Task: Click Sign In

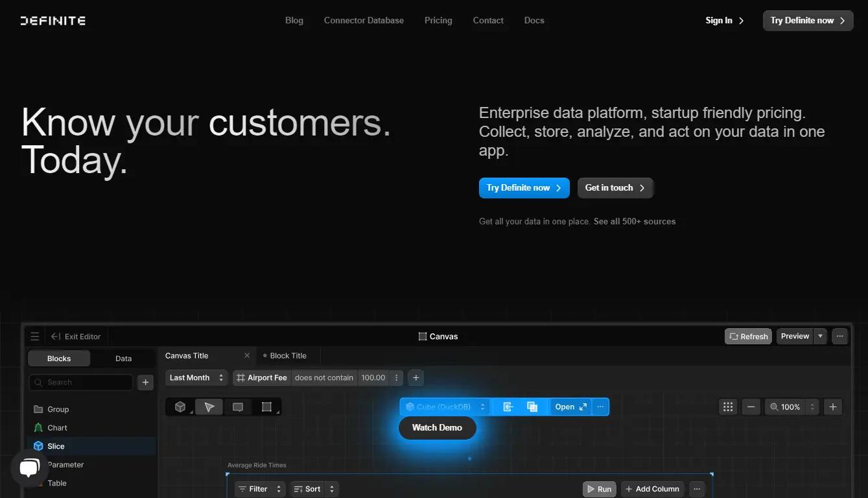Action: tap(725, 20)
